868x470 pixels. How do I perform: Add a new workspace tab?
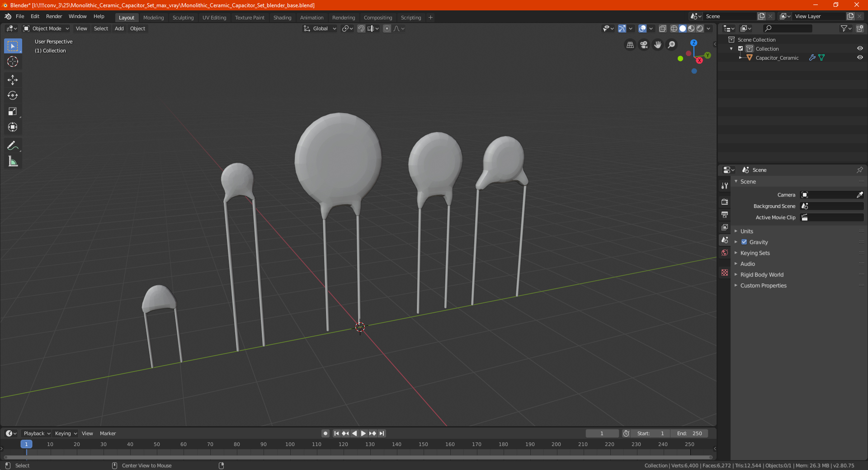pyautogui.click(x=430, y=18)
